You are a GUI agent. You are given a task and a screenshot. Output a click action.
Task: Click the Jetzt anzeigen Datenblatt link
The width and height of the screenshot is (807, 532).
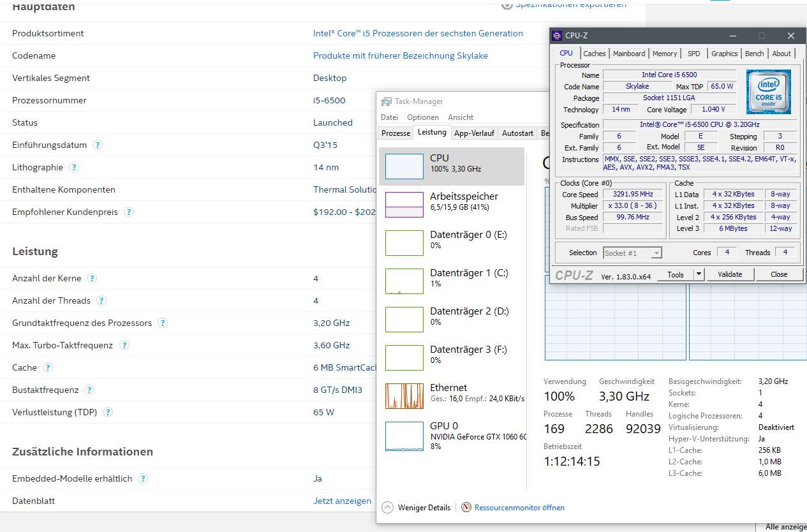pyautogui.click(x=342, y=501)
